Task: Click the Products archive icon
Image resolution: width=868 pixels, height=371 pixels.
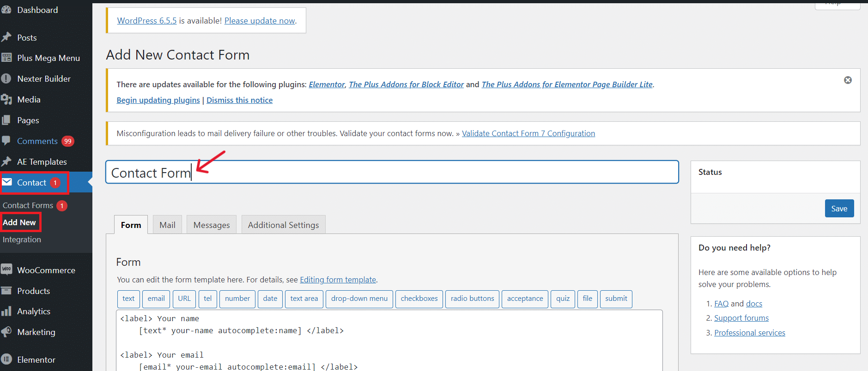Action: coord(6,291)
